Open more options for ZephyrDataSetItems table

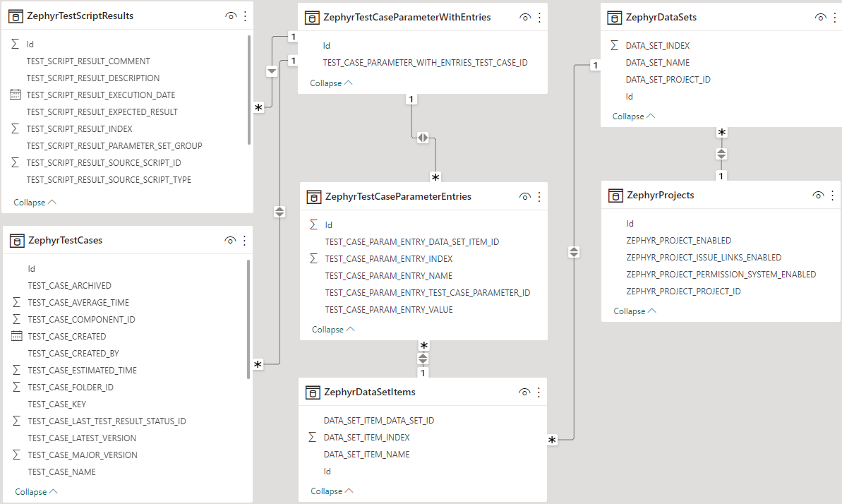pyautogui.click(x=539, y=392)
